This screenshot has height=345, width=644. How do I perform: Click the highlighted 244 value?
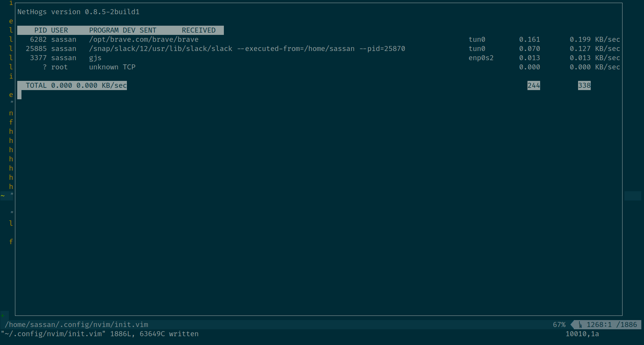coord(534,85)
